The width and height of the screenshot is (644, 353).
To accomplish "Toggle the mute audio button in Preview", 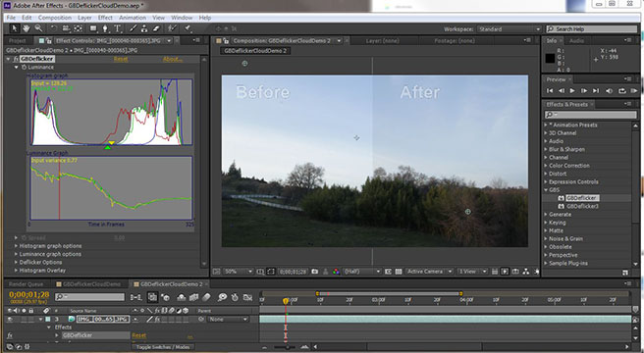I will [609, 91].
